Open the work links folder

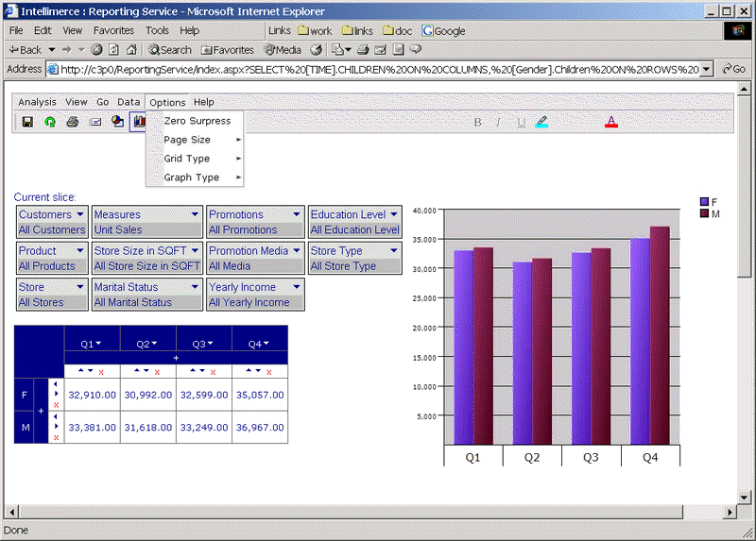pyautogui.click(x=315, y=31)
